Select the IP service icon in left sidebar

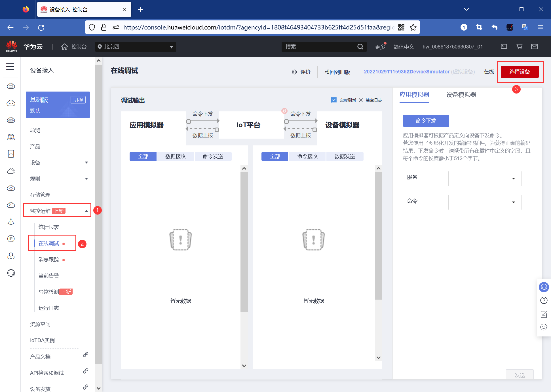tap(11, 239)
